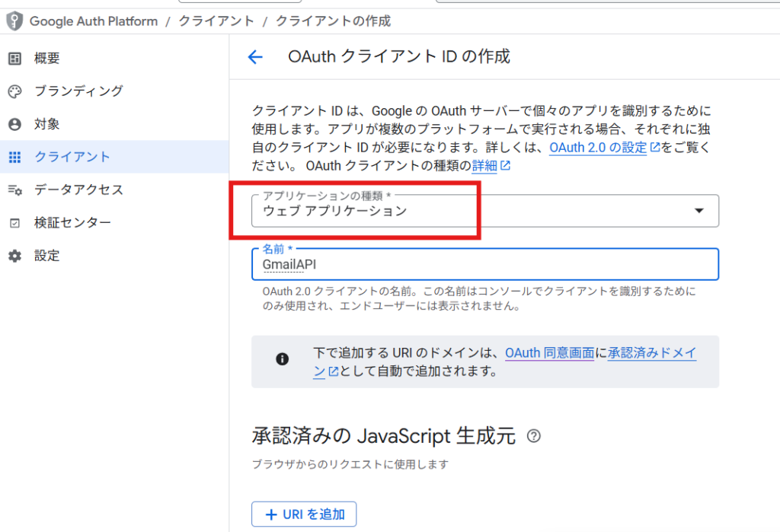Open the OAuth 2.0 の設定 link

pos(599,148)
